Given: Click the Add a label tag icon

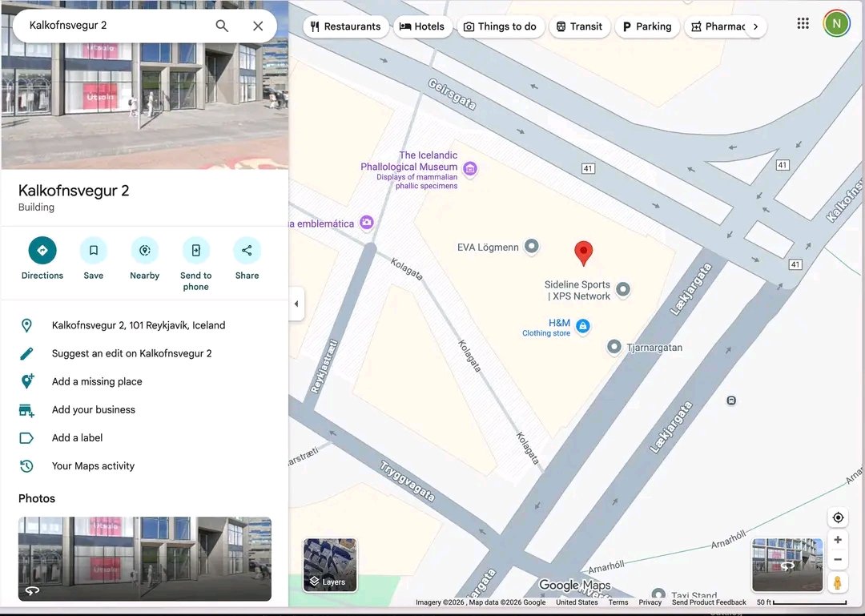Looking at the screenshot, I should click(26, 438).
